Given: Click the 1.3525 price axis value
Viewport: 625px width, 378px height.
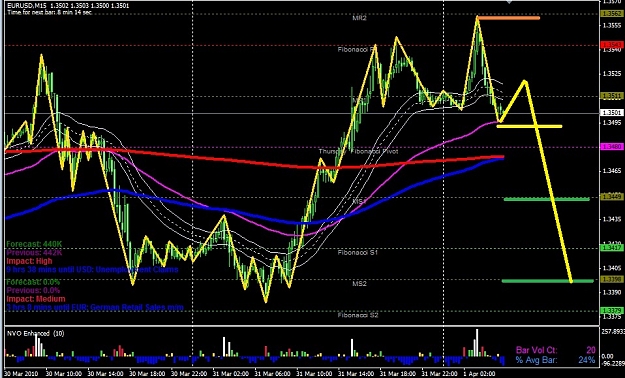Looking at the screenshot, I should (612, 74).
